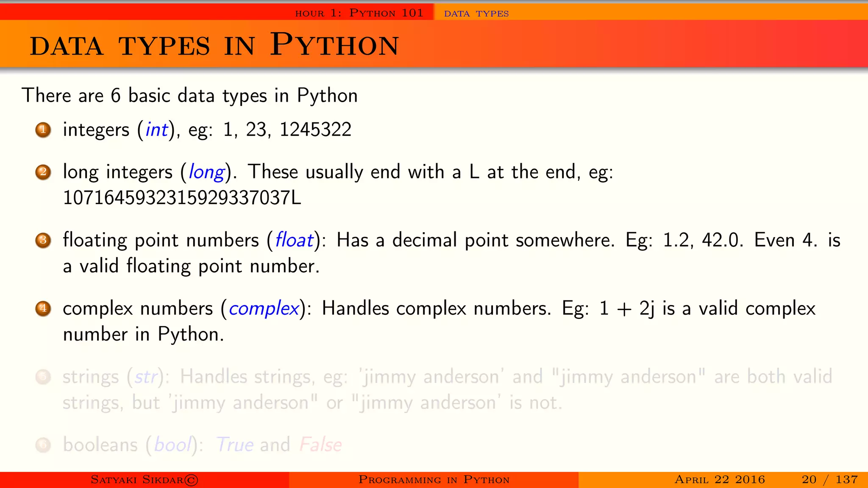Click faded bullet number 6 beside booleans
Viewport: 868px width, 488px height.
point(43,445)
